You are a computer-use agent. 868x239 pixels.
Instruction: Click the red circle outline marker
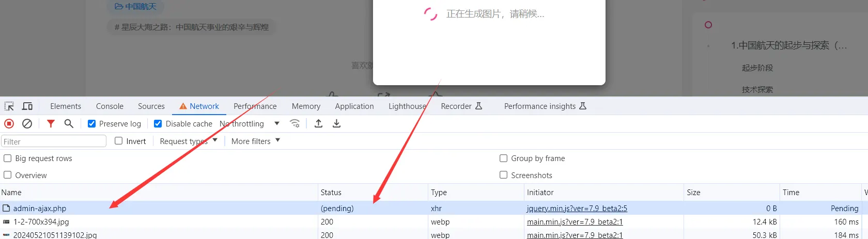click(708, 25)
